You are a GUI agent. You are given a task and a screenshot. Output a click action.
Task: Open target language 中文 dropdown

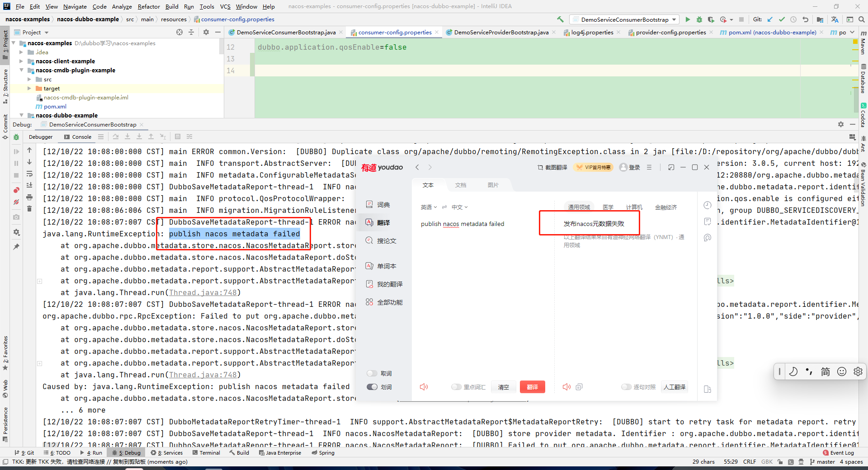point(460,207)
